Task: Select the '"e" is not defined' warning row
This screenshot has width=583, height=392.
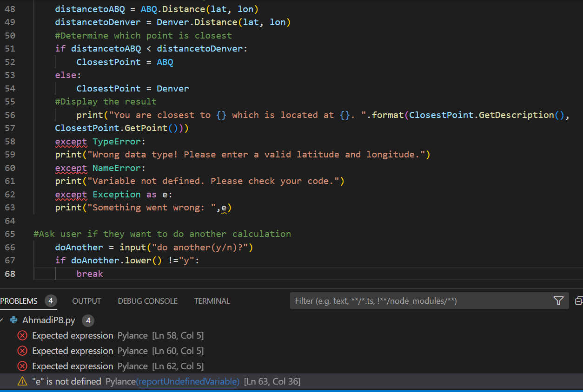Action: point(66,381)
